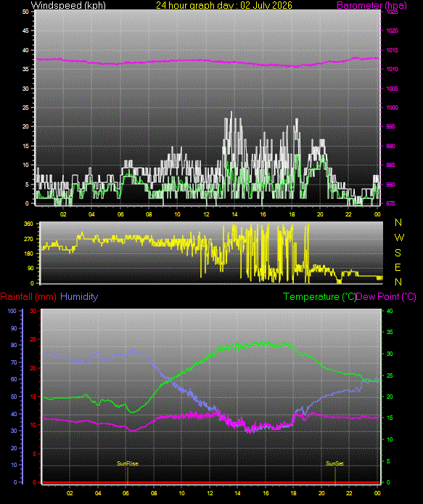Click the "1000" barometer axis value

click(393, 107)
